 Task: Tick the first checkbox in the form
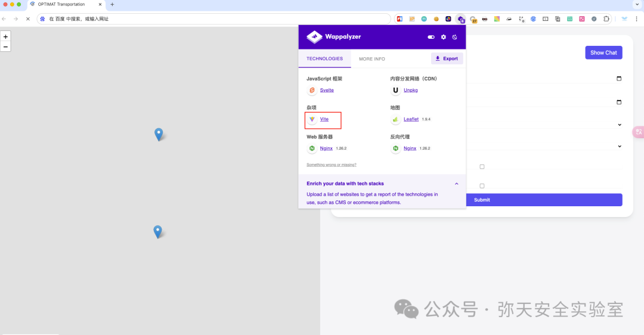(482, 167)
